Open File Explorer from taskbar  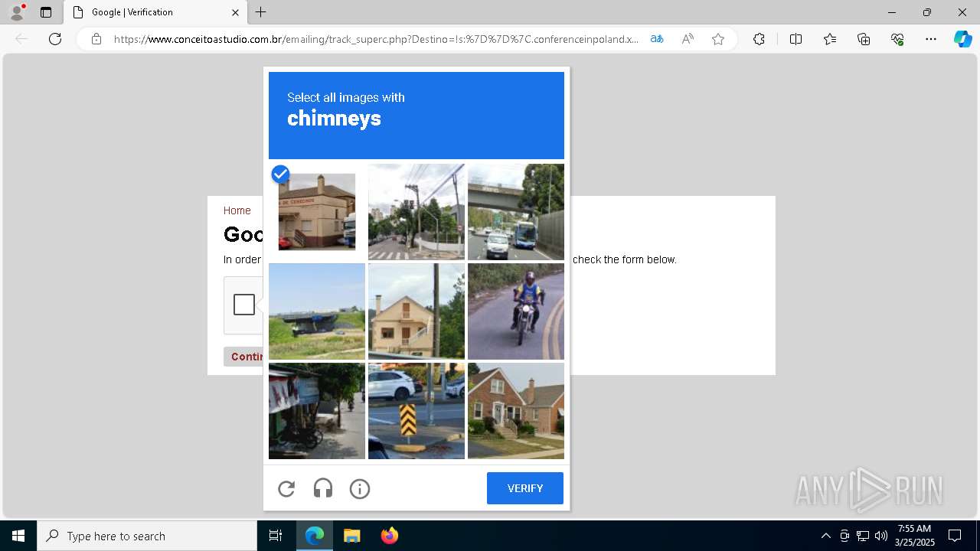pyautogui.click(x=352, y=536)
